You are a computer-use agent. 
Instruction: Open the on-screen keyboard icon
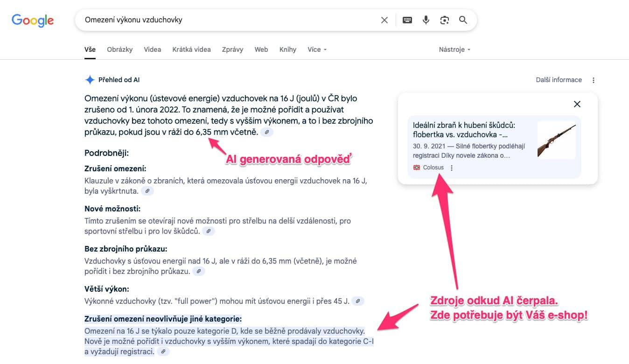(x=407, y=20)
